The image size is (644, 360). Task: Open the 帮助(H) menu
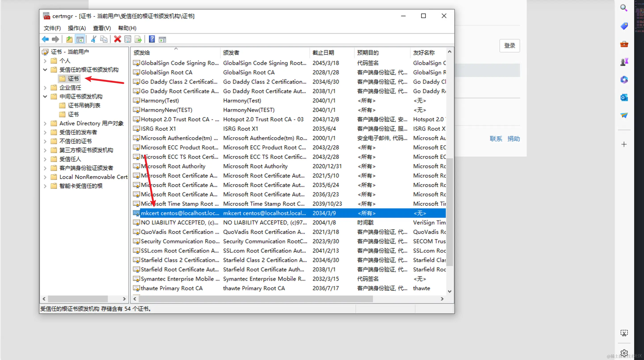127,28
